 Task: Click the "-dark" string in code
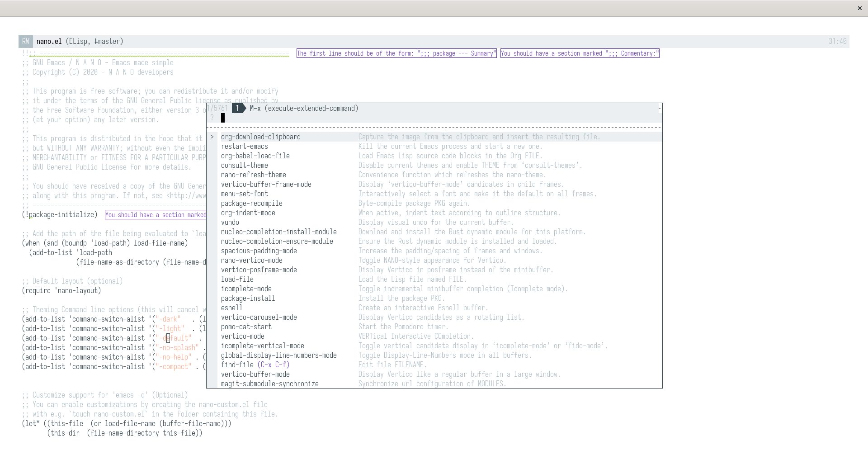click(x=168, y=319)
